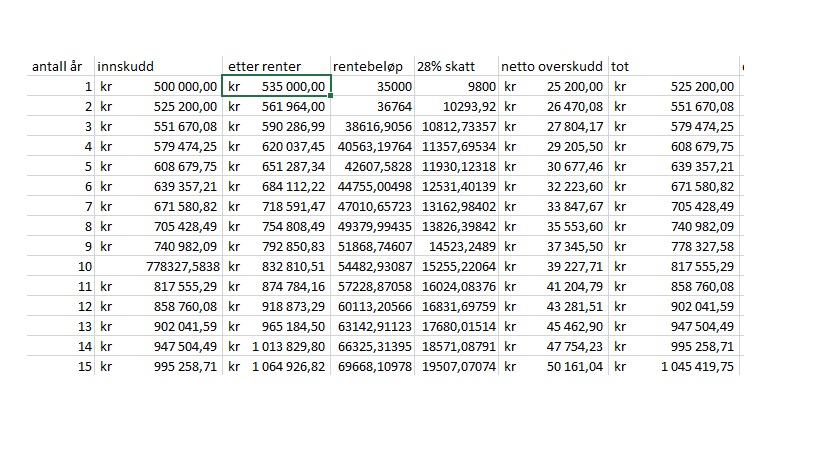Click skatt cell 13162,98402
The image size is (819, 460).
(x=457, y=206)
